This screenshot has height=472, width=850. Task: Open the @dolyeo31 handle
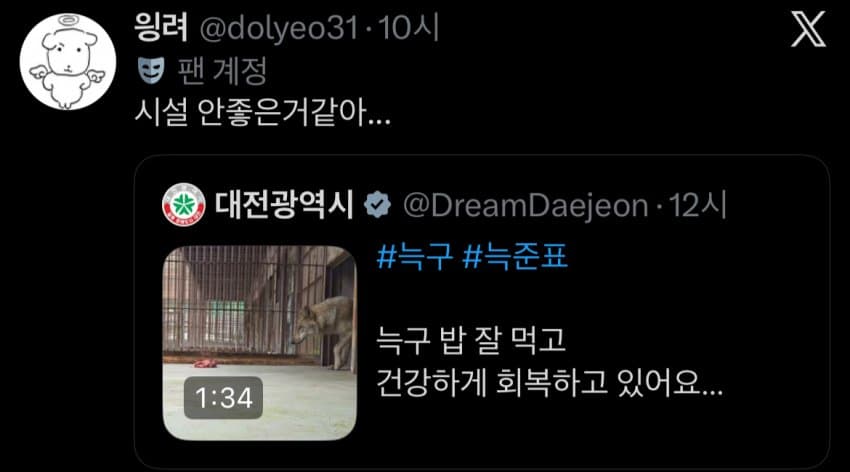279,28
